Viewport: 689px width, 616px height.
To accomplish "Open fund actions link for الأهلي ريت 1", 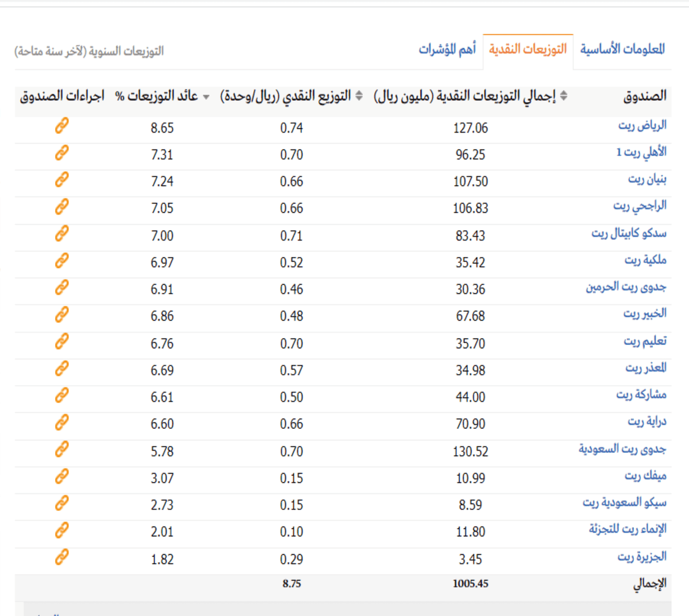I will (62, 153).
